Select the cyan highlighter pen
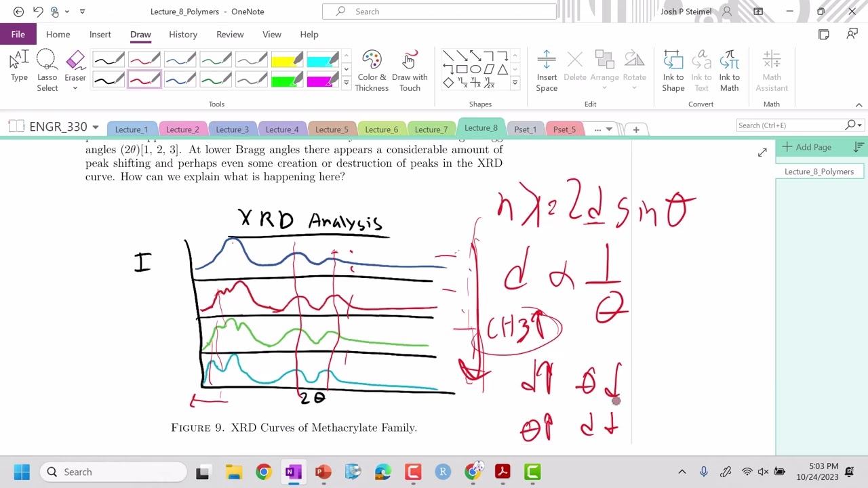 [x=323, y=61]
